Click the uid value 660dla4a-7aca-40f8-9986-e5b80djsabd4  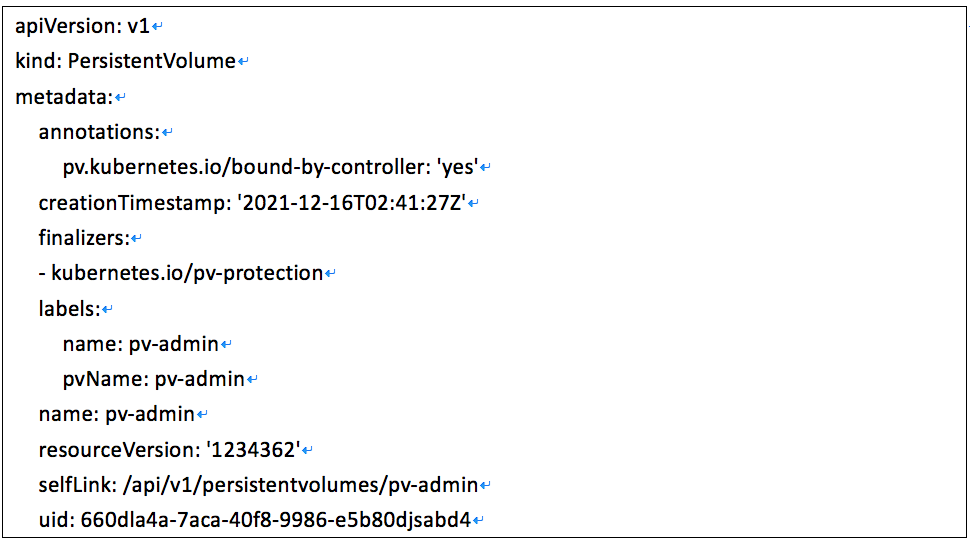coord(276,520)
